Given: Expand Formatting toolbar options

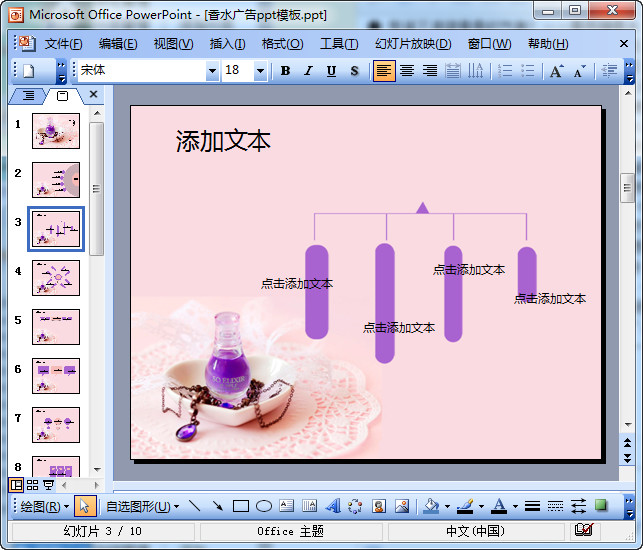Looking at the screenshot, I should click(629, 71).
